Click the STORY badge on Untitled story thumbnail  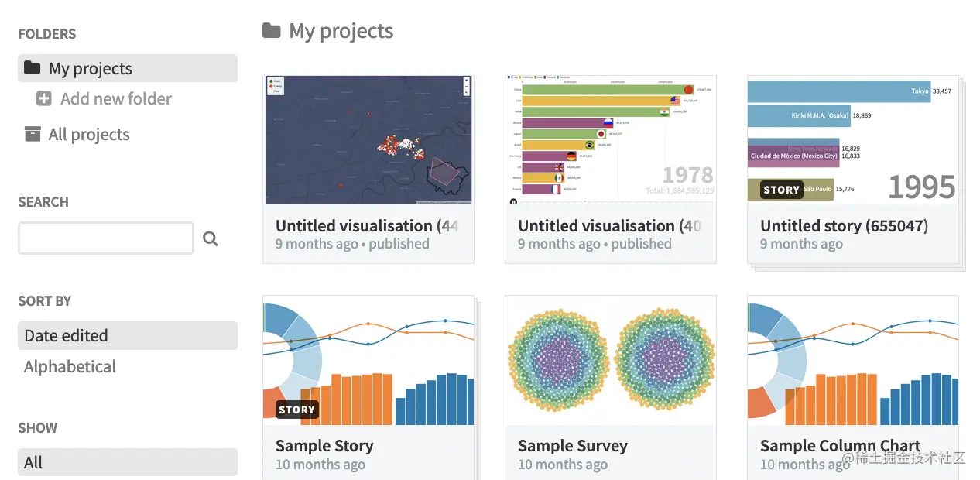[x=780, y=190]
